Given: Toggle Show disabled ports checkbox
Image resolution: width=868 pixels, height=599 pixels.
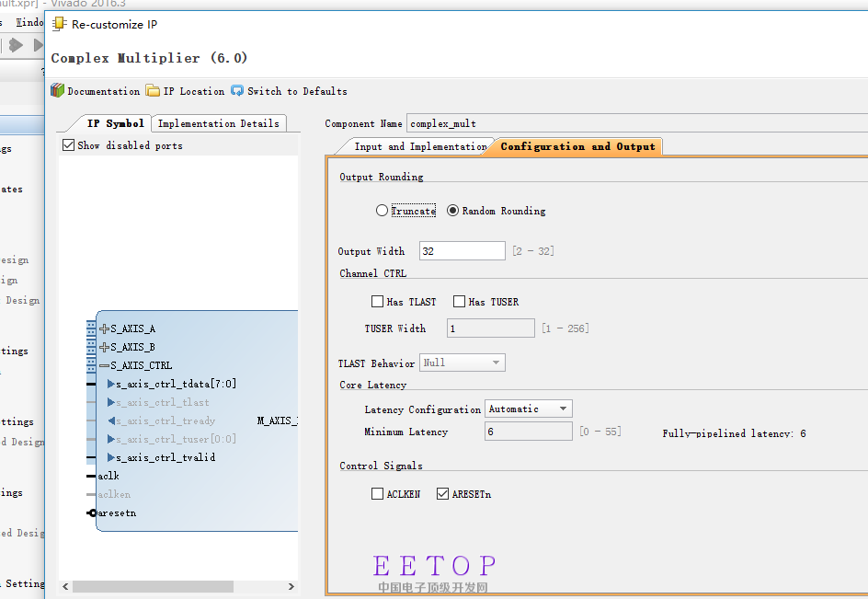Looking at the screenshot, I should coord(69,145).
